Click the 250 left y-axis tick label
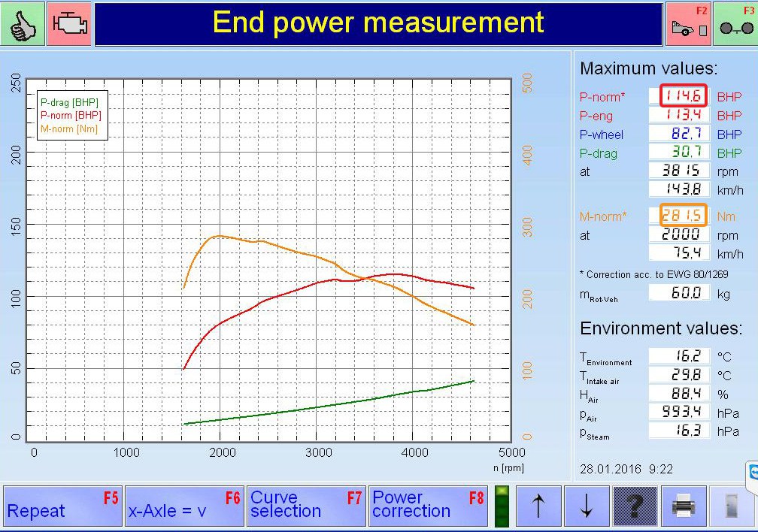758x532 pixels. click(x=16, y=83)
